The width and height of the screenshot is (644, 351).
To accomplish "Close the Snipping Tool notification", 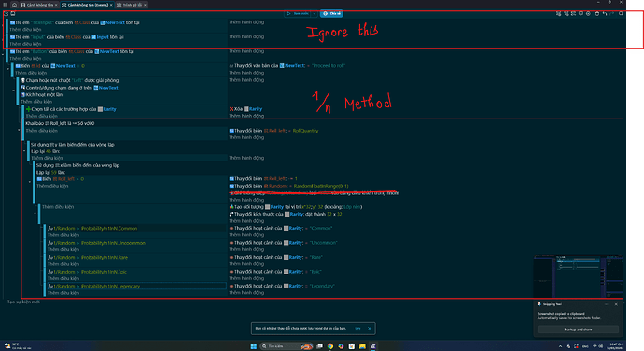I will coord(616,304).
